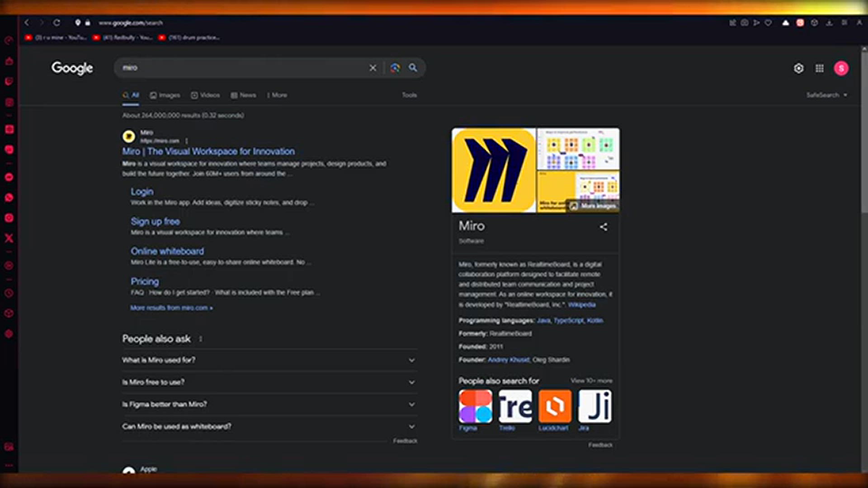This screenshot has width=868, height=488.
Task: Click the white cloud extension icon
Action: (786, 23)
